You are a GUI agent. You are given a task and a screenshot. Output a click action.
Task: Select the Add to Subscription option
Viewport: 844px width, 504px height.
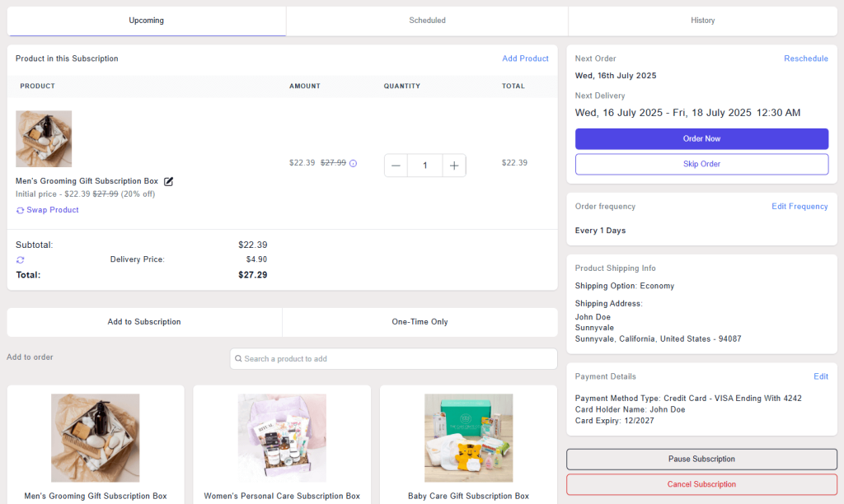tap(143, 321)
